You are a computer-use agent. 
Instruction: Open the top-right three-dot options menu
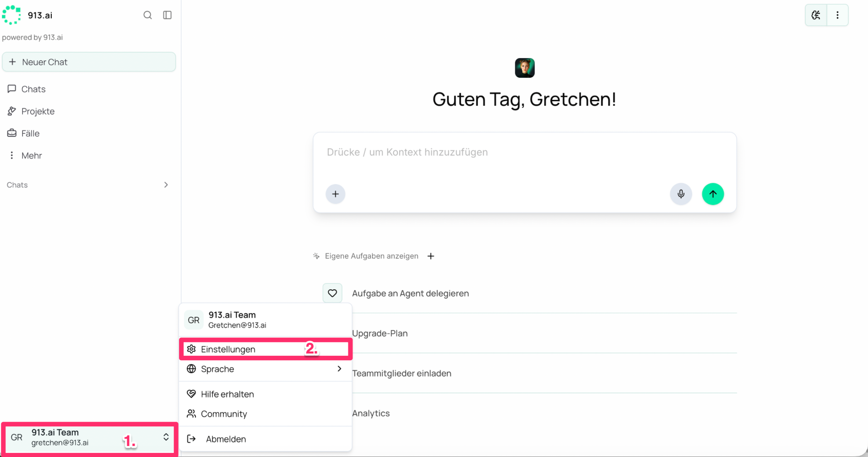click(x=837, y=15)
